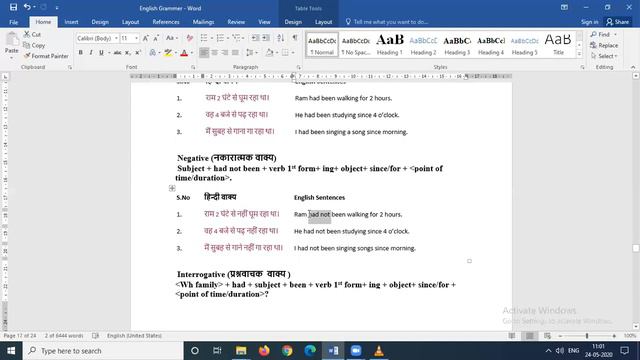The height and width of the screenshot is (360, 640).
Task: Click Bullets list icon
Action: (204, 38)
